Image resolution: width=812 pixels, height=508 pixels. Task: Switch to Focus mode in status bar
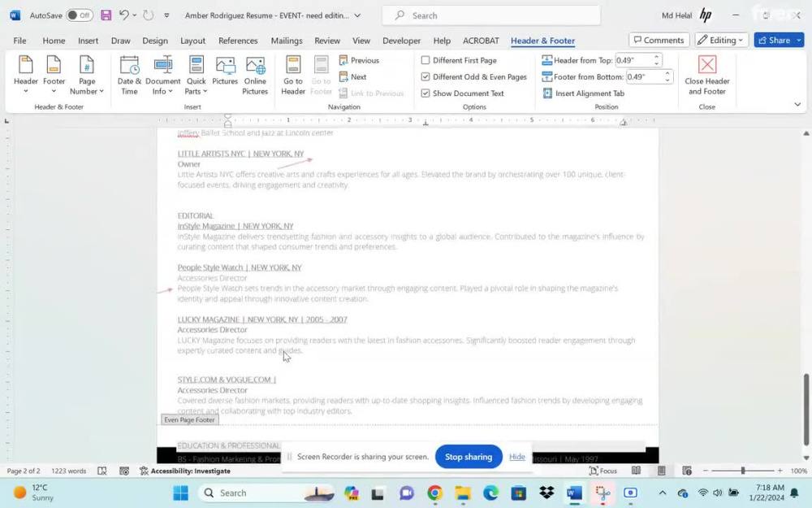click(603, 471)
